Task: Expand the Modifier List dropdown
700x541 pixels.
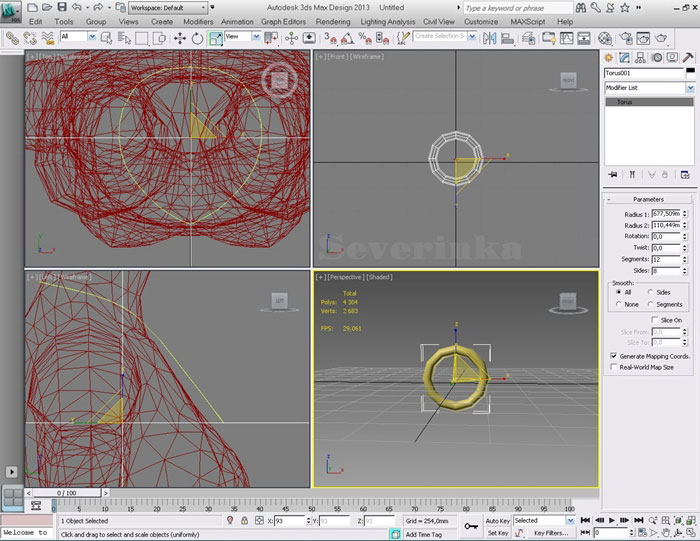Action: 689,88
